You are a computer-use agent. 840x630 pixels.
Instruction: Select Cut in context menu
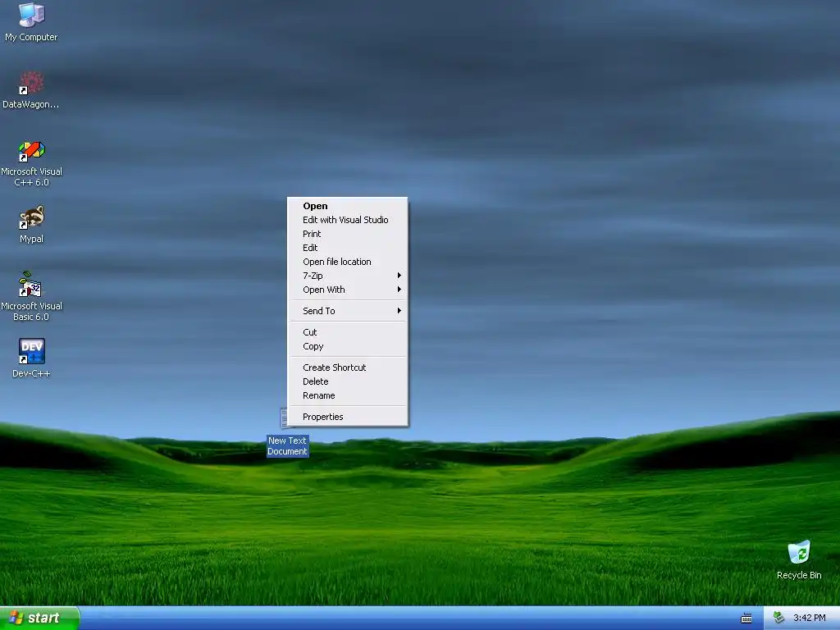(x=348, y=332)
